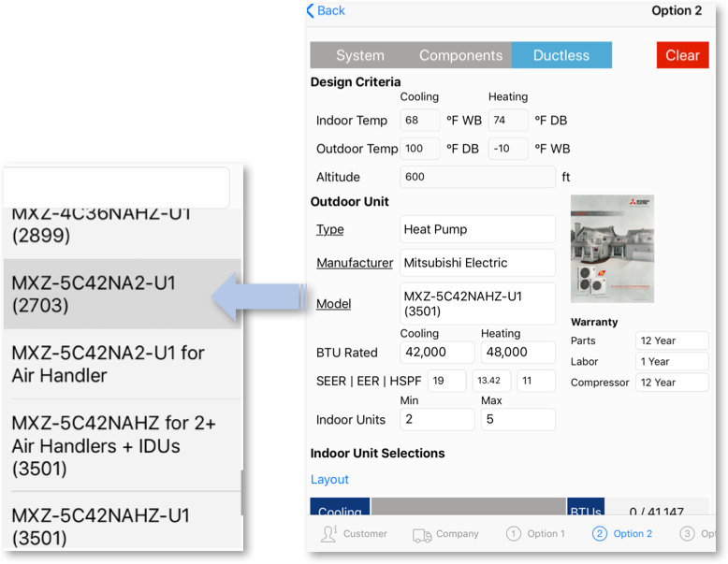The width and height of the screenshot is (728, 564).
Task: Click the Manufacturer label link
Action: 355,263
